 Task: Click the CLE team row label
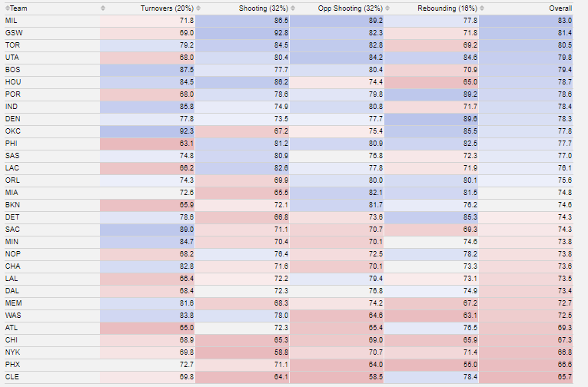click(x=12, y=377)
